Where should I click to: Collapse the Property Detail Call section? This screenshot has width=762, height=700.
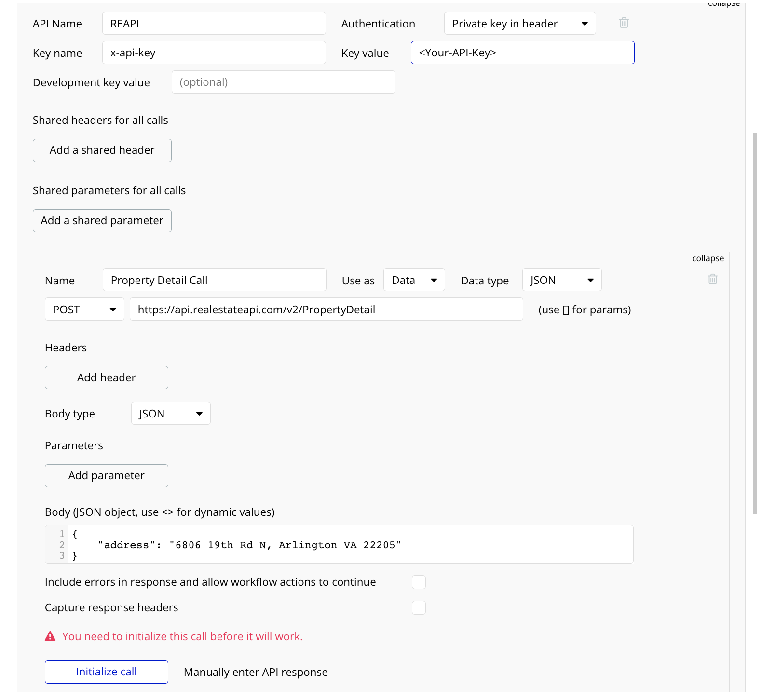click(708, 258)
